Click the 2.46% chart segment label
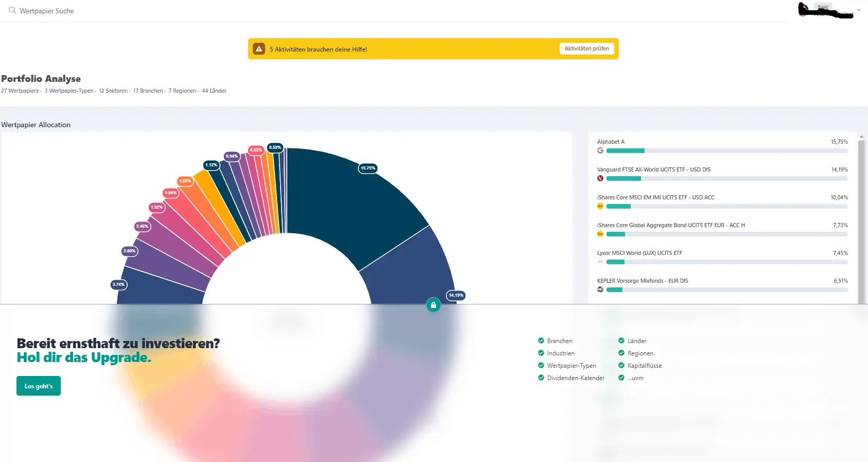Viewport: 868px width, 462px height. [142, 226]
